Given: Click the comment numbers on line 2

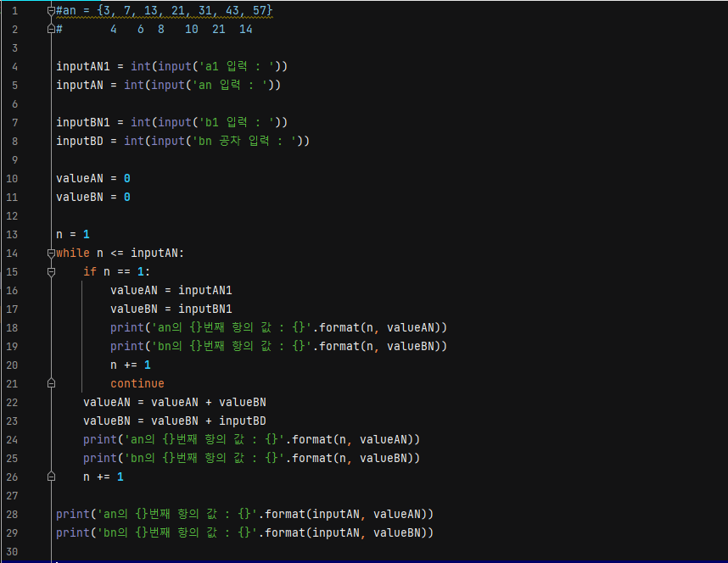Looking at the screenshot, I should coord(182,29).
